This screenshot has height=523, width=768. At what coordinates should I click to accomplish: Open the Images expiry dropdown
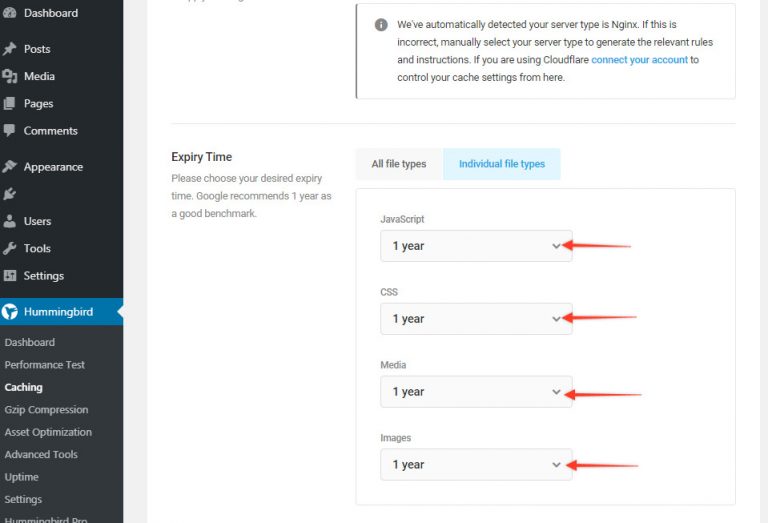click(x=476, y=465)
